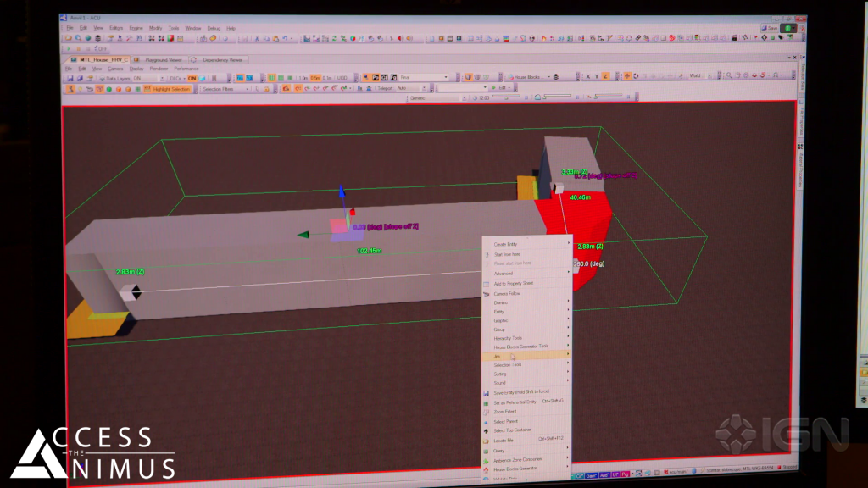The image size is (868, 488).
Task: Switch to the Dependency Viewer tab
Action: [222, 60]
